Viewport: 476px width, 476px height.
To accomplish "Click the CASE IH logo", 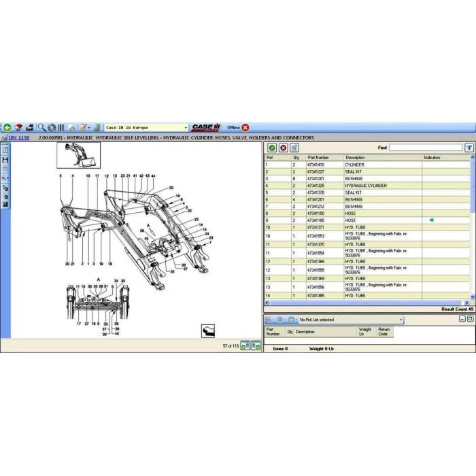I will pos(206,128).
